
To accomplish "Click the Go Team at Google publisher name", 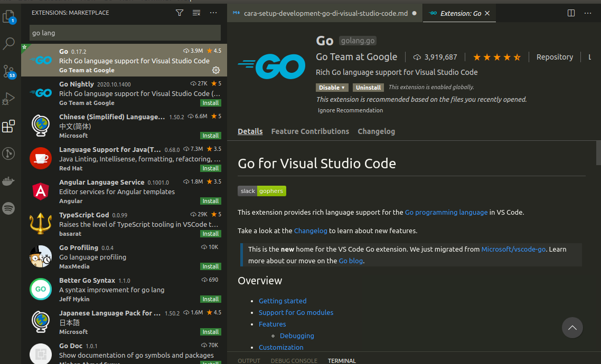I will [356, 57].
